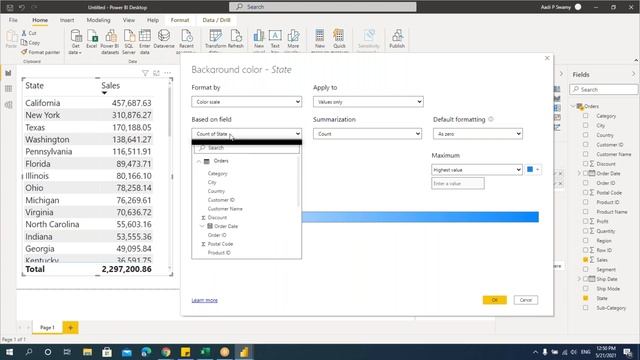Open Power BI datasets icon
Image resolution: width=640 pixels, height=360 pixels.
pyautogui.click(x=110, y=41)
